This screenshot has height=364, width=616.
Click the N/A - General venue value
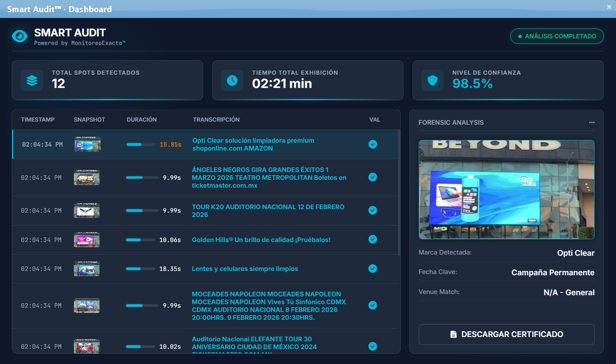(569, 292)
